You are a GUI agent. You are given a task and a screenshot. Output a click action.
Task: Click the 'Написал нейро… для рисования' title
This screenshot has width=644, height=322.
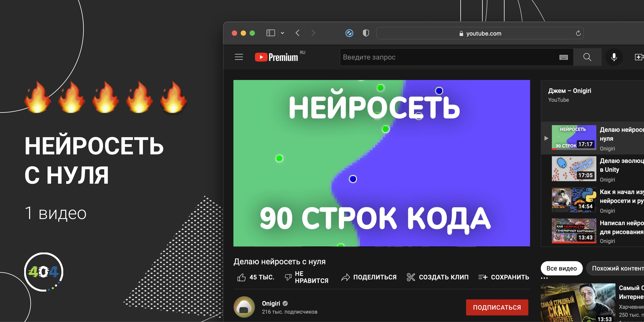622,227
